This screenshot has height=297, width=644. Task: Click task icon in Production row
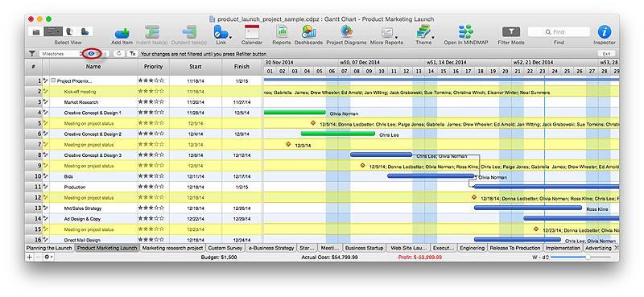[x=46, y=187]
